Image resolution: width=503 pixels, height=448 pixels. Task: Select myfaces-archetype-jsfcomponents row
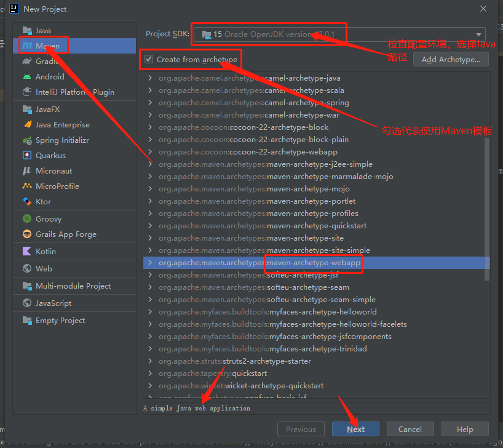click(x=316, y=336)
